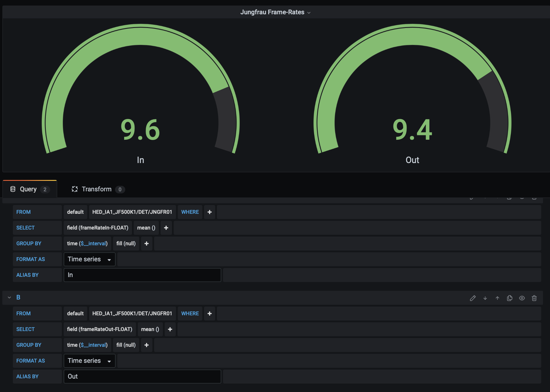
Task: Click the query B name label
Action: 18,297
